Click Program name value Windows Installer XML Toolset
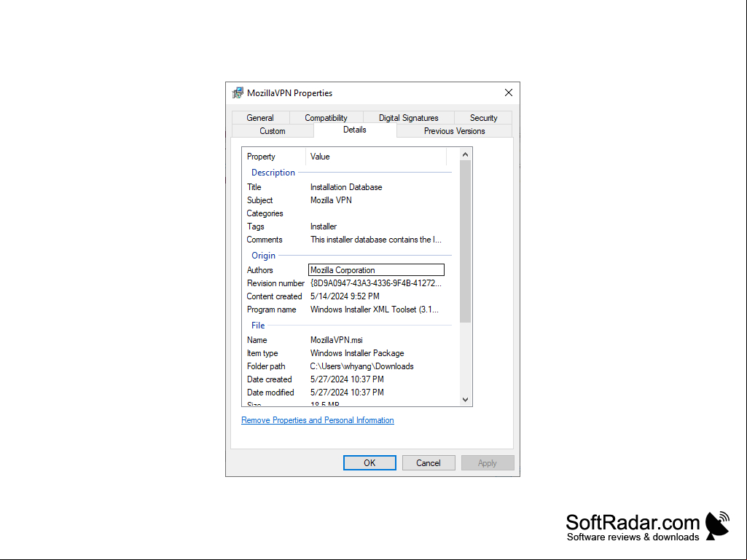The image size is (747, 560). (375, 309)
